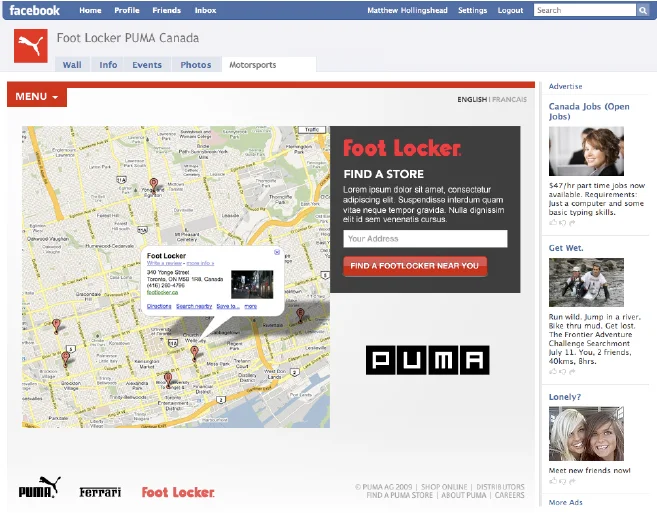This screenshot has height=513, width=657.
Task: Click Search nearby link in map bubble
Action: click(194, 306)
